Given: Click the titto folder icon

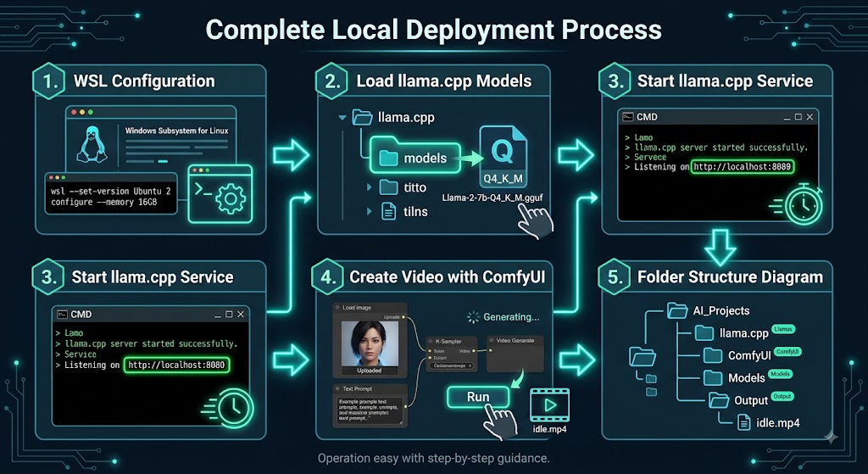Looking at the screenshot, I should tap(388, 187).
